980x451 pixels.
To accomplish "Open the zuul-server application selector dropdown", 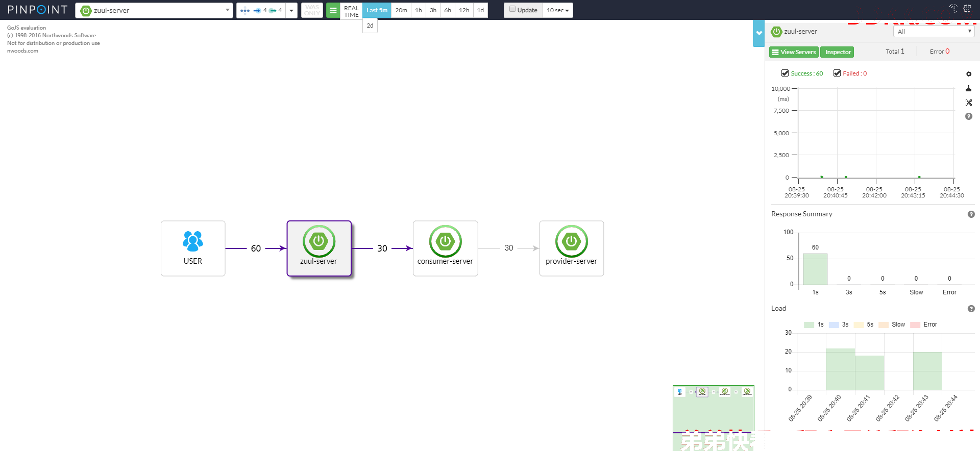I will coord(154,10).
